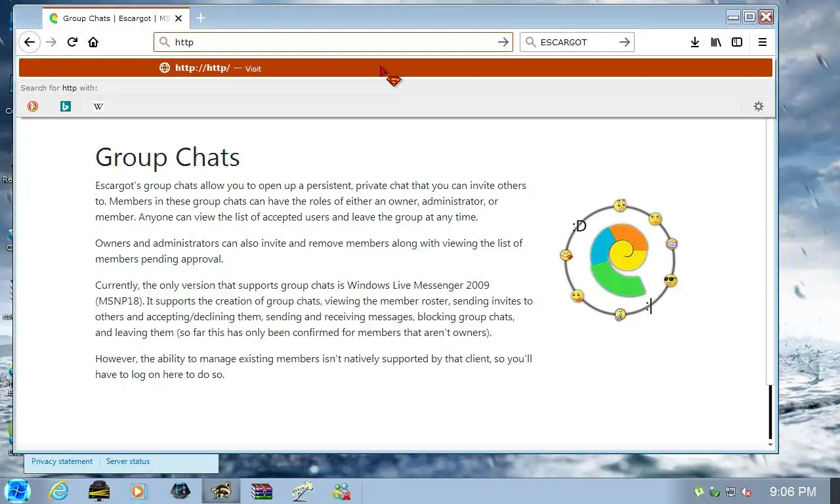Open the Server status link
This screenshot has width=840, height=504.
click(128, 461)
